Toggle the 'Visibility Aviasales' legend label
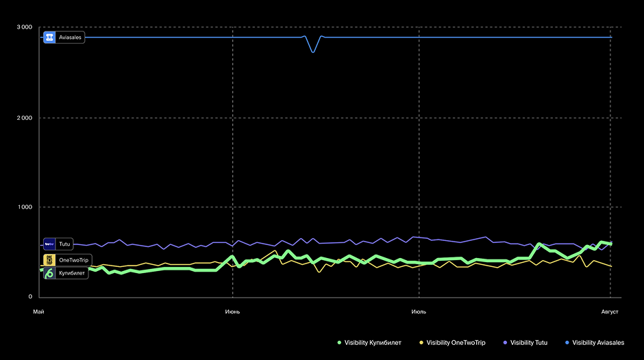The image size is (644, 360). coord(598,342)
